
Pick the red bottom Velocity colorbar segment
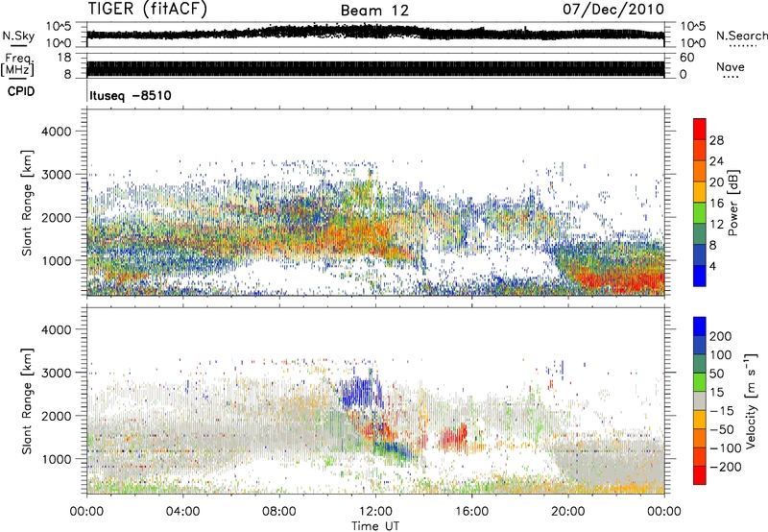[700, 475]
